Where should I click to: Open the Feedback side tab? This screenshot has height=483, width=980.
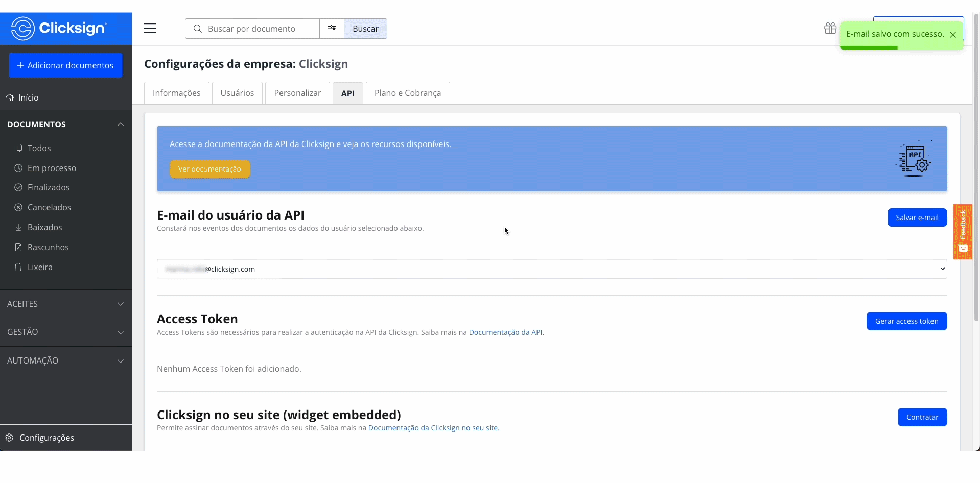pyautogui.click(x=963, y=231)
